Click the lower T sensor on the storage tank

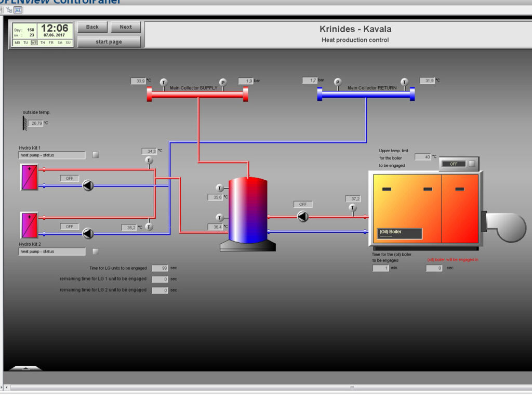point(220,218)
